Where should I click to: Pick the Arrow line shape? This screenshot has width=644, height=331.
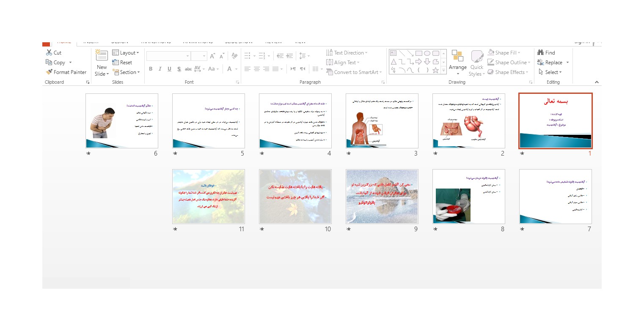point(410,53)
